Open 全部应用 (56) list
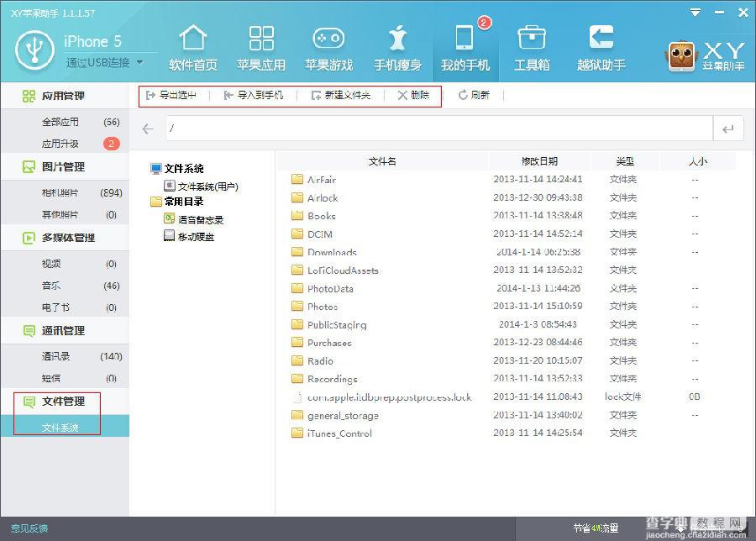Viewport: 756px width, 541px height. pos(65,122)
